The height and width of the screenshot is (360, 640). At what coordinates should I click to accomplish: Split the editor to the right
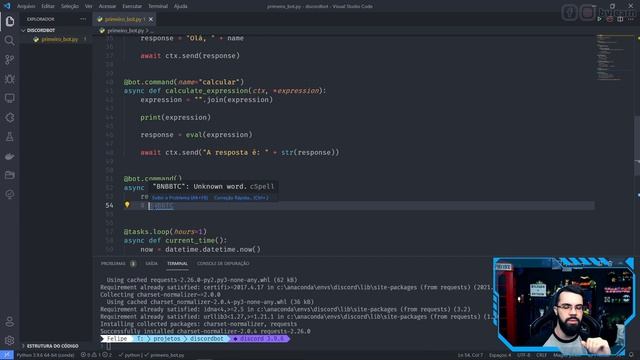[620, 19]
